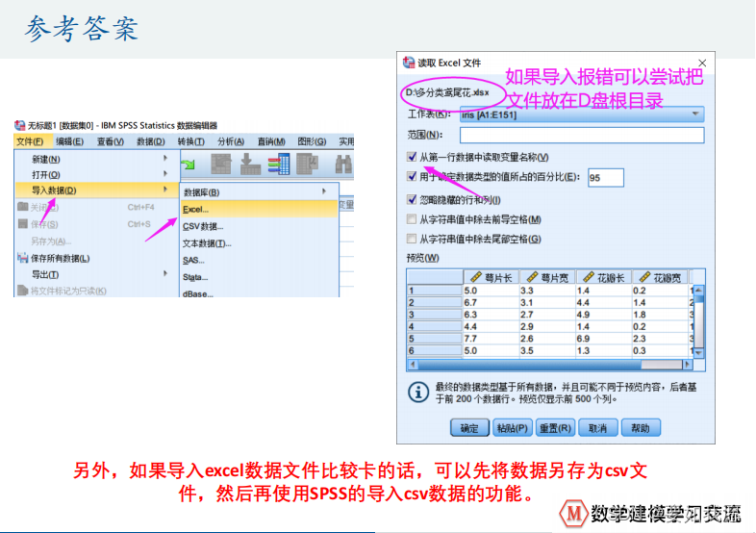The image size is (756, 533).
Task: Select preview row 1 header
Action: pos(435,291)
